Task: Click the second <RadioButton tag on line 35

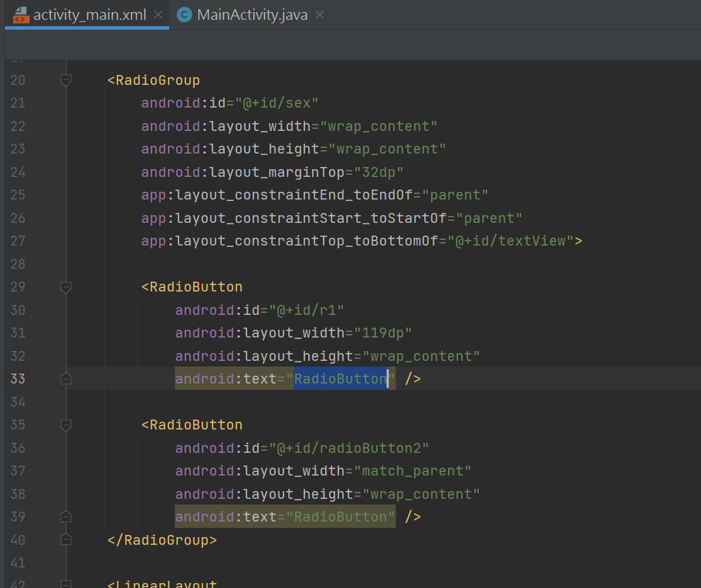Action: 192,425
